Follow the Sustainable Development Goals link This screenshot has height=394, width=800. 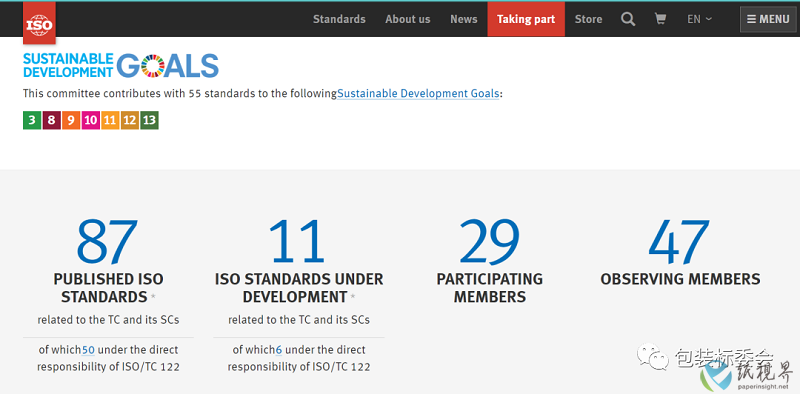click(418, 94)
